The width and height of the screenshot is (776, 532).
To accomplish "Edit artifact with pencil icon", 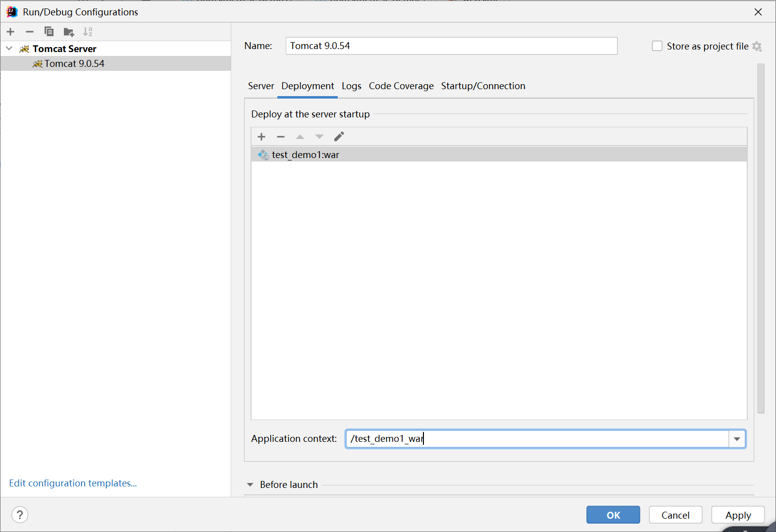I will (339, 136).
